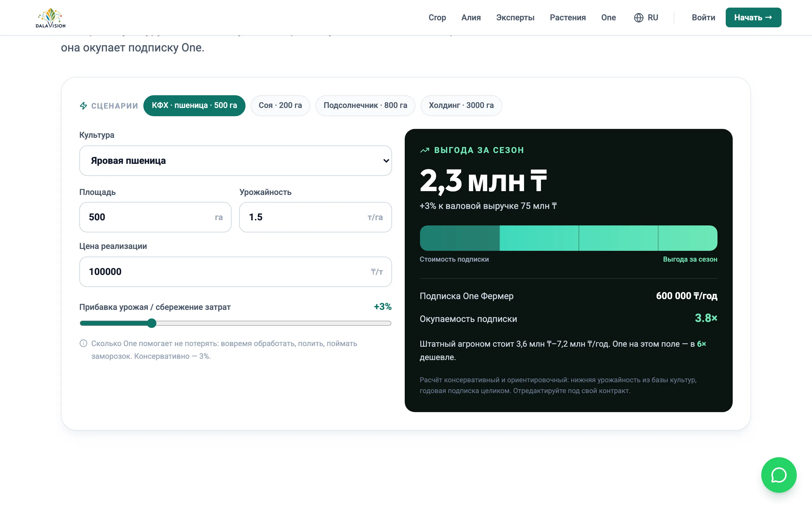Click the 6× cheaper highlight text

[x=701, y=344]
